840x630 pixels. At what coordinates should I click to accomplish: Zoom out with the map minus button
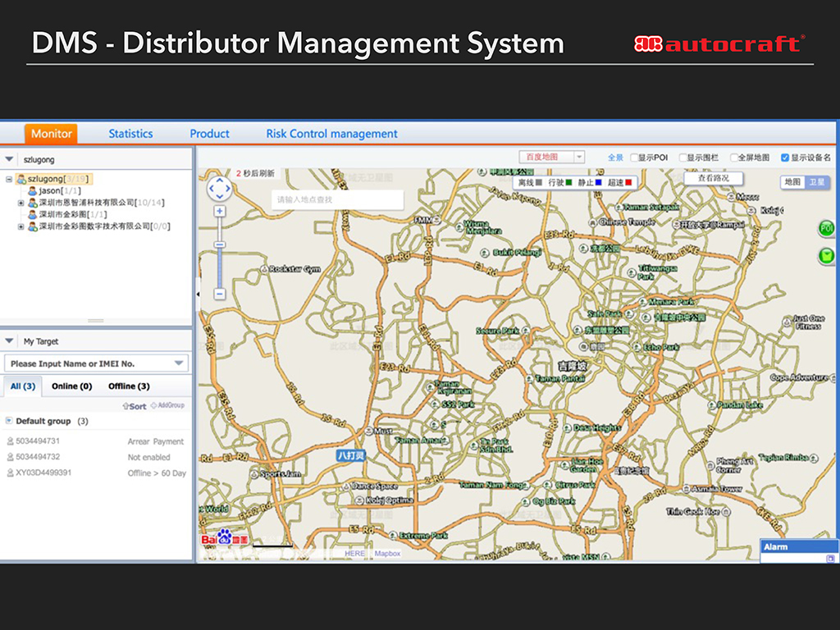point(220,294)
